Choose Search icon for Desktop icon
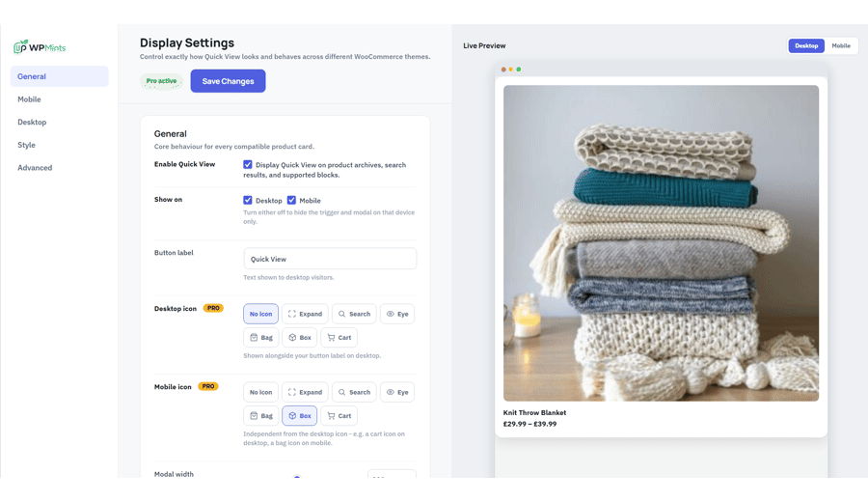This screenshot has height=502, width=868. (x=354, y=314)
